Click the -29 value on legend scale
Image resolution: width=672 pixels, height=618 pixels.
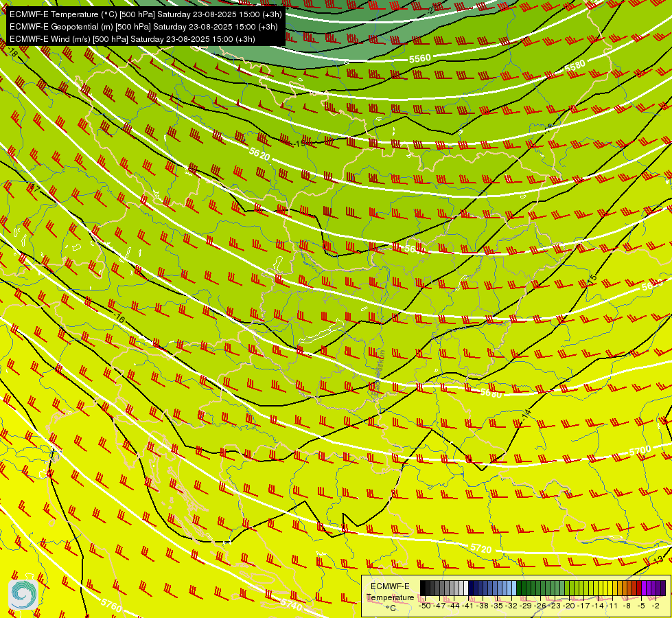(x=525, y=606)
